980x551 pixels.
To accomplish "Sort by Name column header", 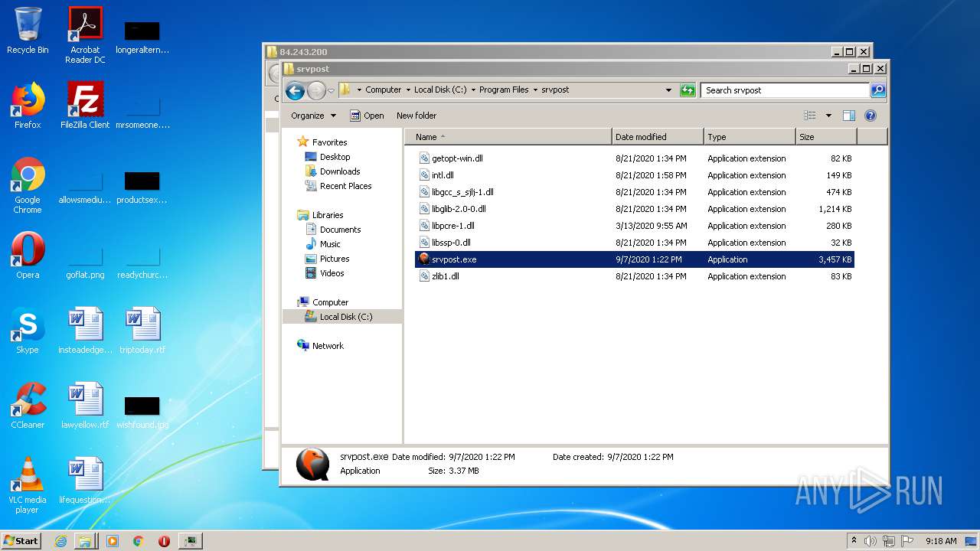I will click(508, 137).
